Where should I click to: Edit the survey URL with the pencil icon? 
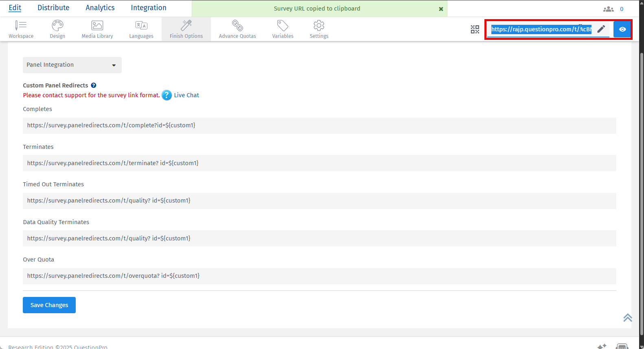(x=601, y=29)
